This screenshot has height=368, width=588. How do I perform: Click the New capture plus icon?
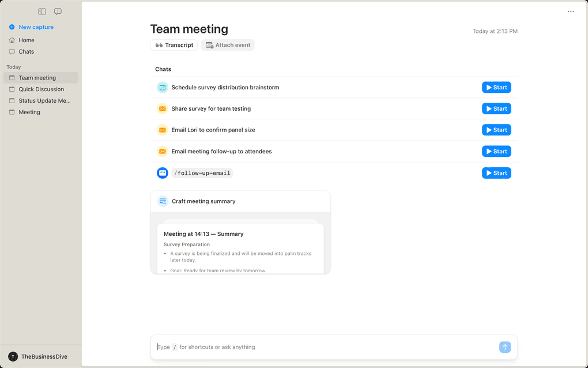(12, 27)
